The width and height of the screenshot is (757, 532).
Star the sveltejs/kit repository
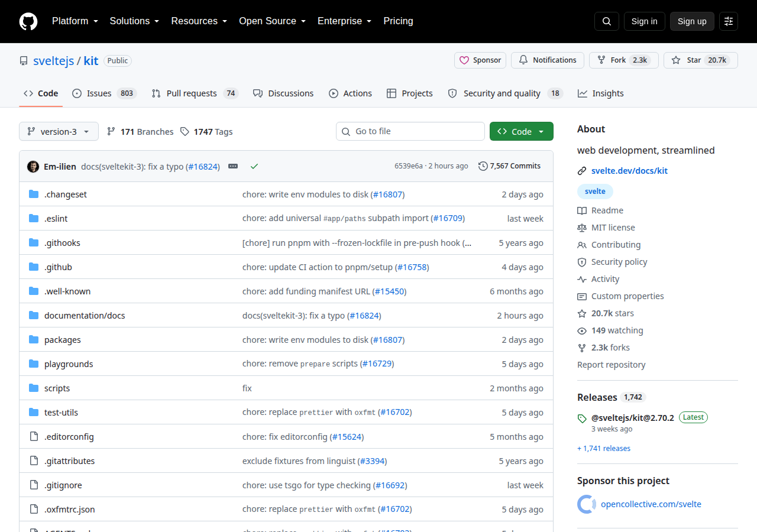click(701, 60)
